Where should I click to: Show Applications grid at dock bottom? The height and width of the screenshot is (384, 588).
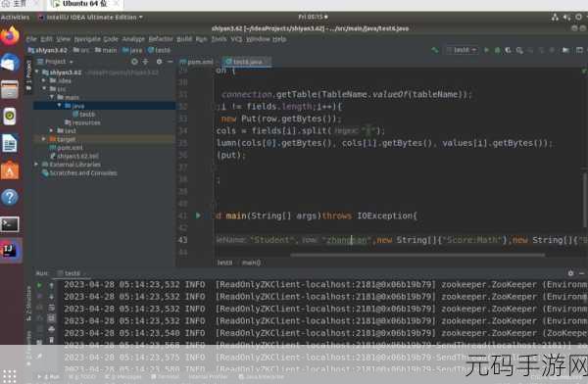(x=10, y=376)
